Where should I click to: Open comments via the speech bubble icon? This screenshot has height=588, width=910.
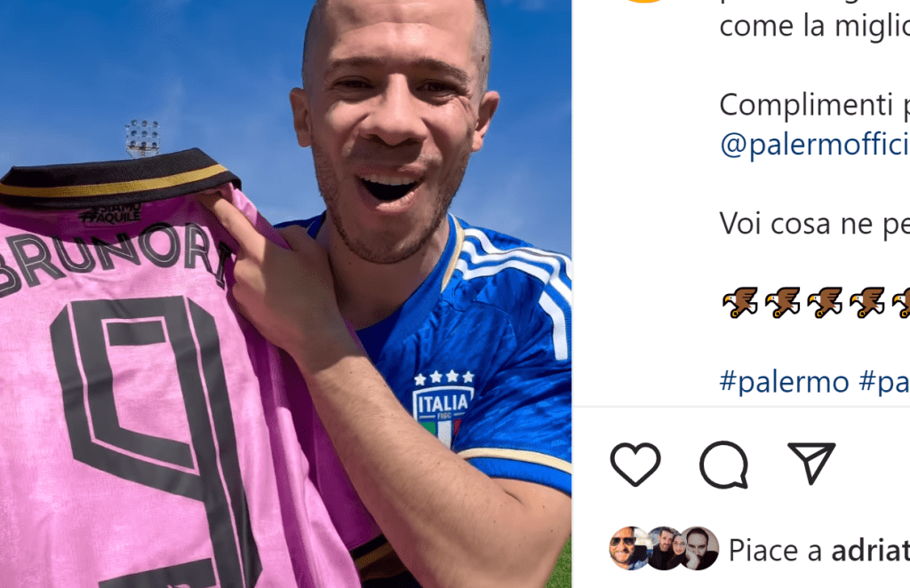(723, 465)
